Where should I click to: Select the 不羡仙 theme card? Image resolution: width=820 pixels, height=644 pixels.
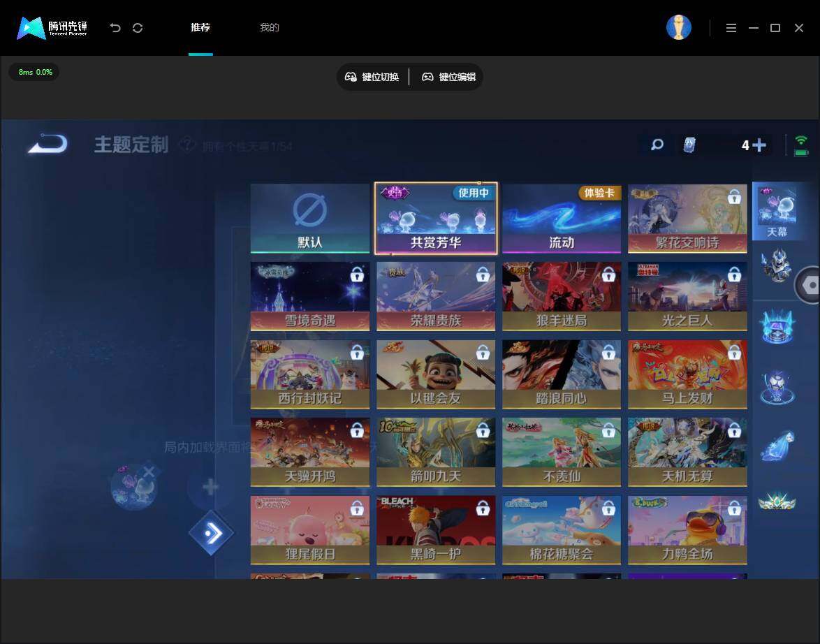pos(561,452)
